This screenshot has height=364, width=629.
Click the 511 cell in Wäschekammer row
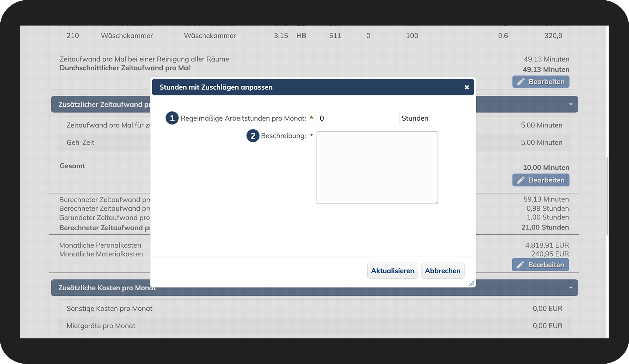pos(335,36)
